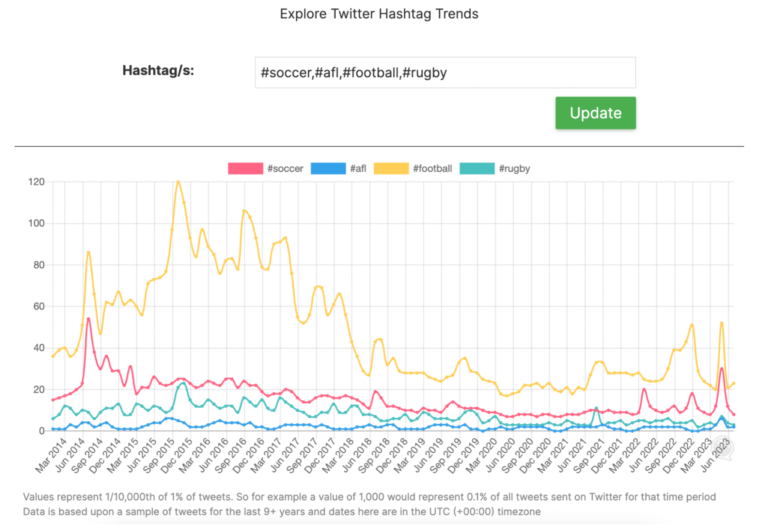Click the teal #rugby legend swatch

pyautogui.click(x=478, y=169)
